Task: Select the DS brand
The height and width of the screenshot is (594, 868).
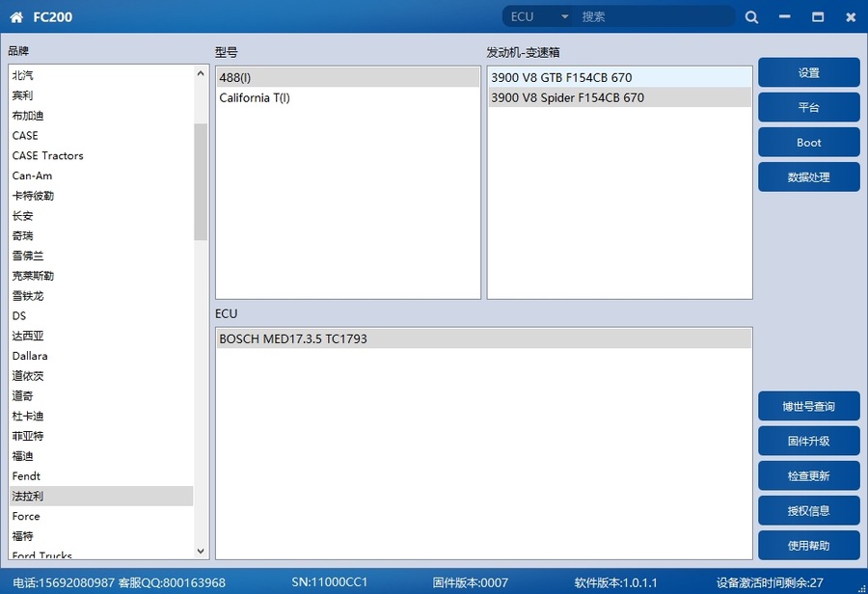Action: tap(101, 315)
